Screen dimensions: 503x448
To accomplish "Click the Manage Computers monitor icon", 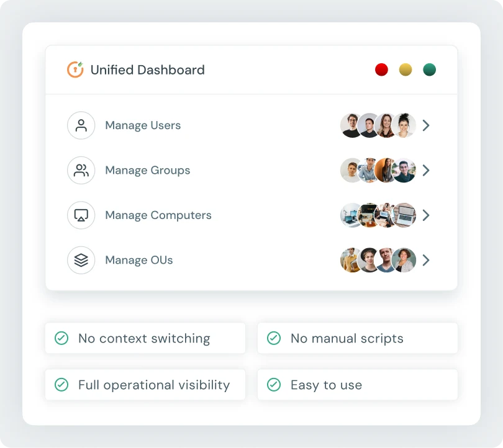I will [x=81, y=215].
